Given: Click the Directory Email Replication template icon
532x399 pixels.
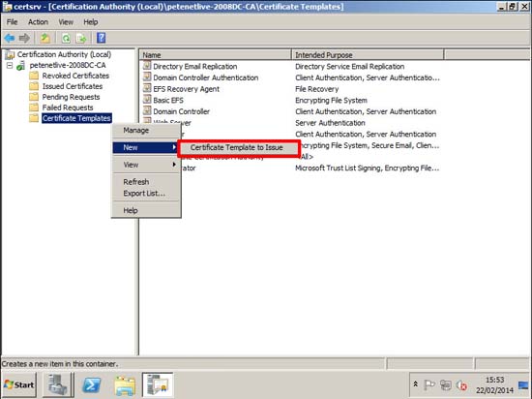Looking at the screenshot, I should [147, 66].
